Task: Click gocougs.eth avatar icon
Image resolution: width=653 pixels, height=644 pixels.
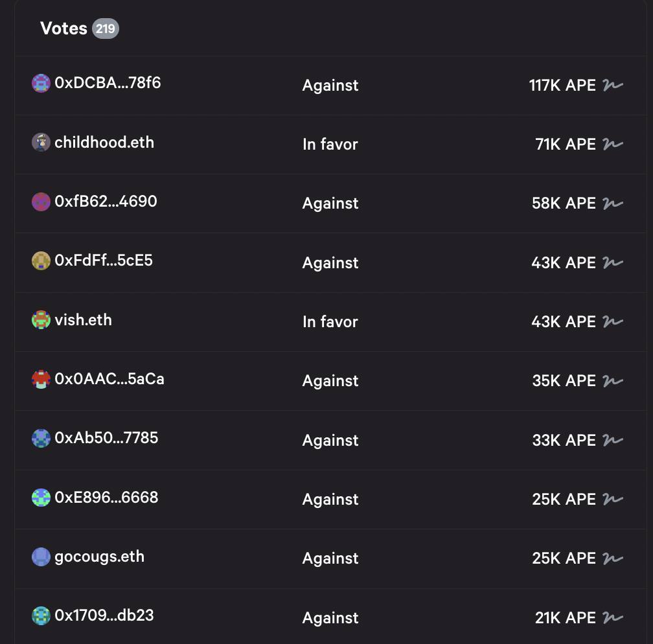Action: pyautogui.click(x=41, y=557)
